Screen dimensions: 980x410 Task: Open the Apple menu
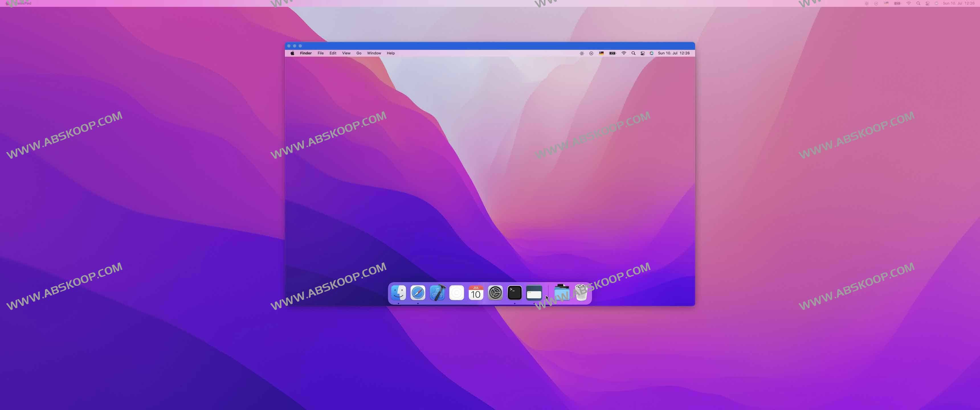(292, 53)
